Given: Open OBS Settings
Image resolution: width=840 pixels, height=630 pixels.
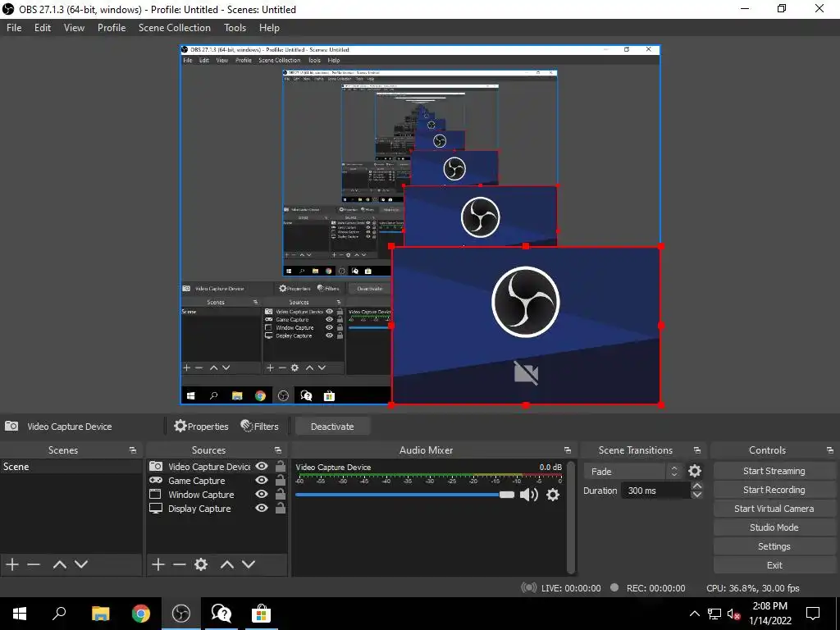Looking at the screenshot, I should pos(774,546).
